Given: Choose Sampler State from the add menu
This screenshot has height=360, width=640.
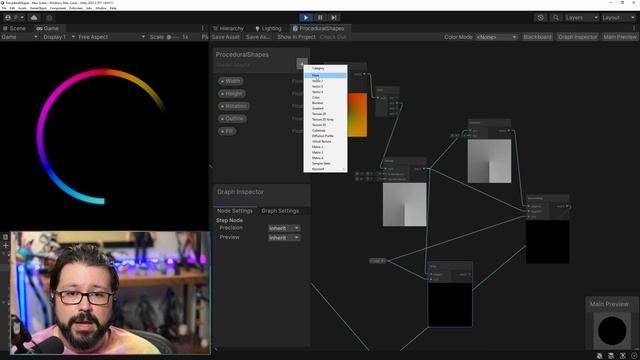Looking at the screenshot, I should click(325, 164).
